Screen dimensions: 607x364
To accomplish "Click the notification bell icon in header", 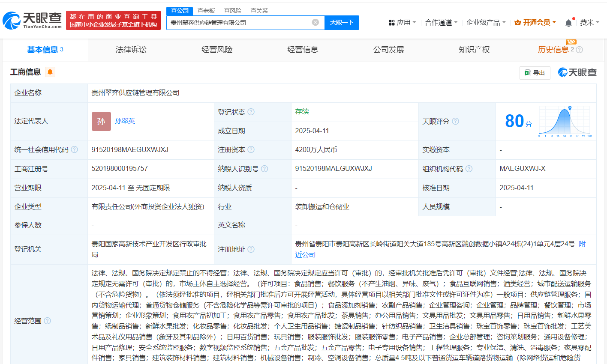I will click(x=568, y=23).
